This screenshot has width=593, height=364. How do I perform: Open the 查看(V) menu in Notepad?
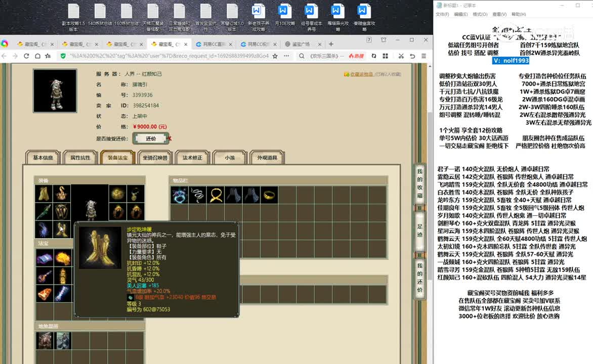[x=499, y=14]
